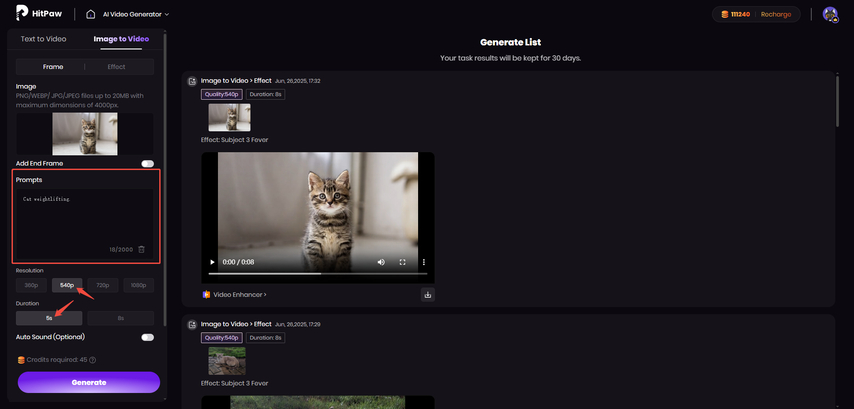This screenshot has height=409, width=854.
Task: Click the Generate List heading
Action: point(510,42)
